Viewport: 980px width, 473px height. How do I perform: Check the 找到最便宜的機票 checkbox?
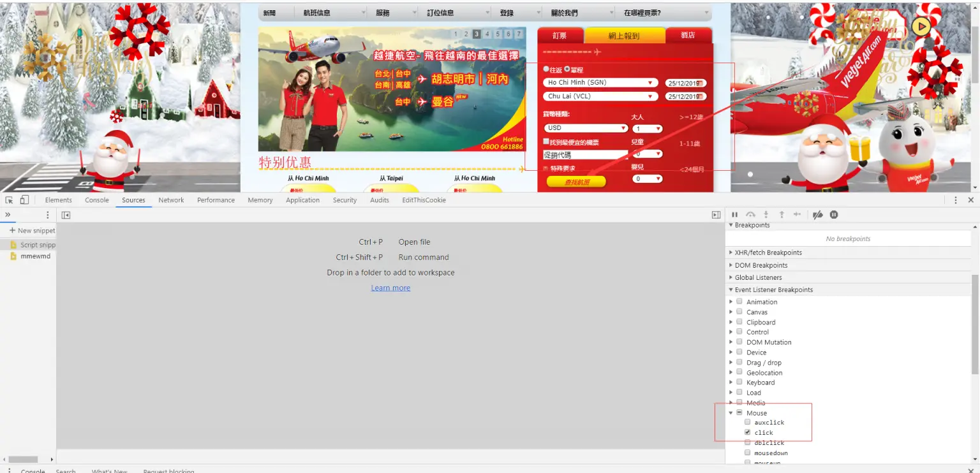[546, 142]
